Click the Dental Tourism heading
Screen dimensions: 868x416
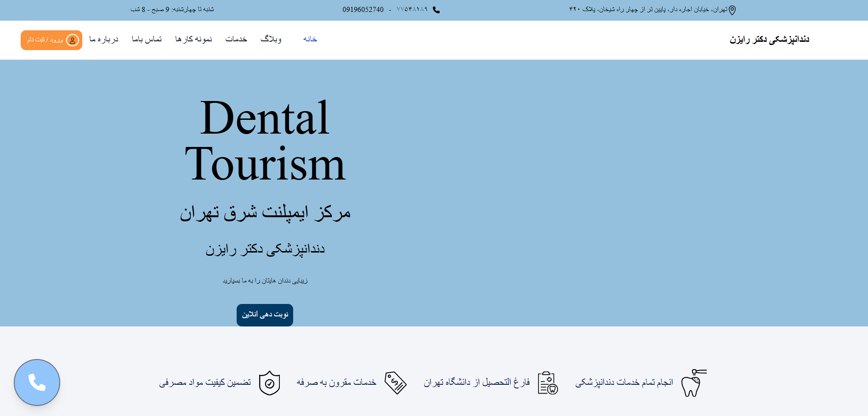(265, 141)
